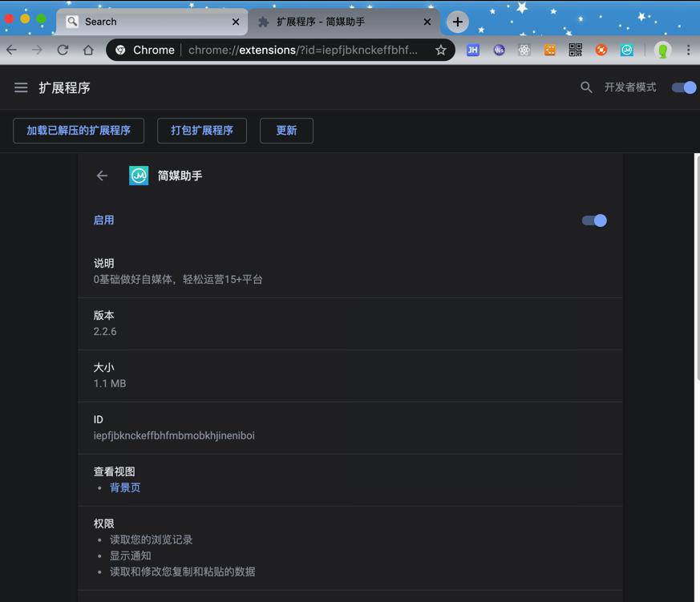Click the 更新 button
This screenshot has width=700, height=602.
point(286,131)
